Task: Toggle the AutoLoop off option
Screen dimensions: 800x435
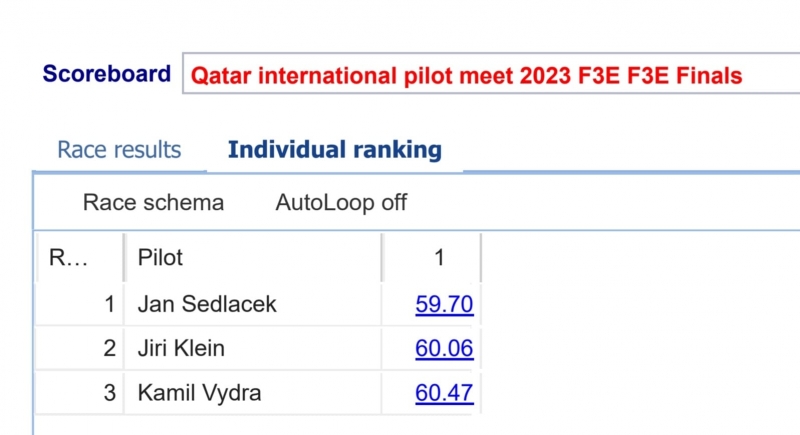Action: pos(341,202)
